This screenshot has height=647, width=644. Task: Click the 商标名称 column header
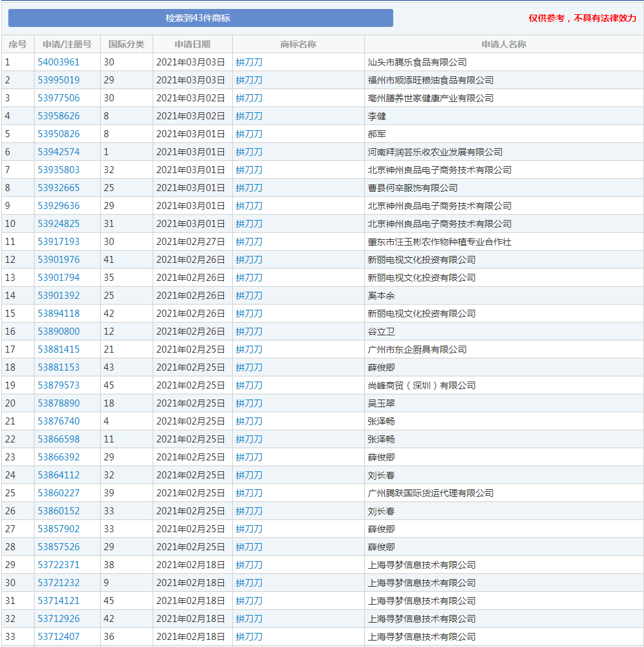click(x=298, y=44)
